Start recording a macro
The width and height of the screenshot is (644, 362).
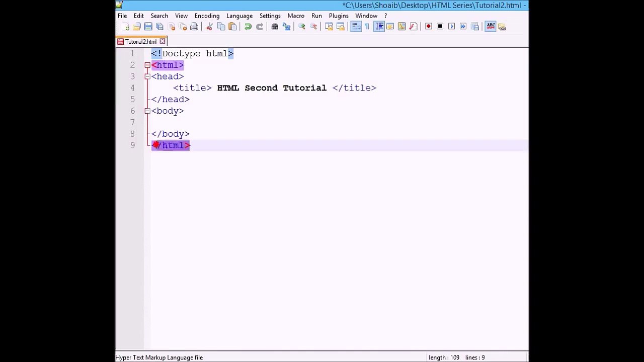429,27
